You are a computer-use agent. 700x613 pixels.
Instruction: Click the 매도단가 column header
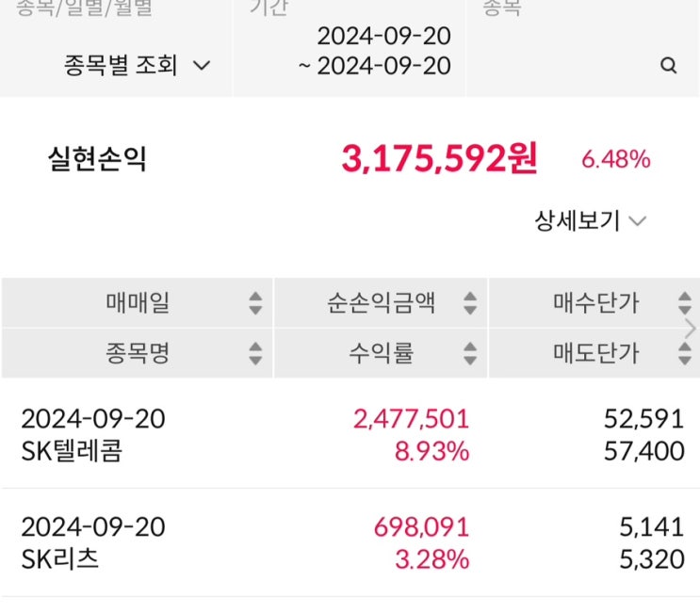point(594,353)
